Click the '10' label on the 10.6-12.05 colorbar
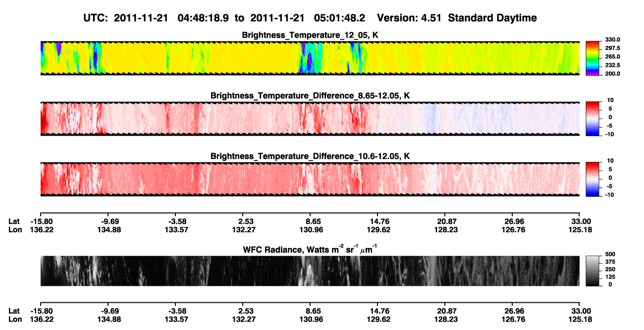 [x=610, y=161]
